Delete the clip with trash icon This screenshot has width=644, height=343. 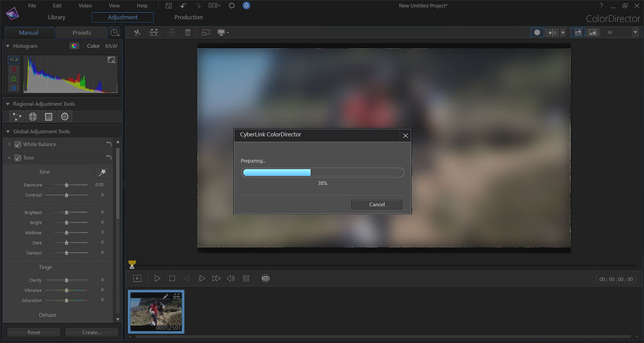click(x=188, y=32)
